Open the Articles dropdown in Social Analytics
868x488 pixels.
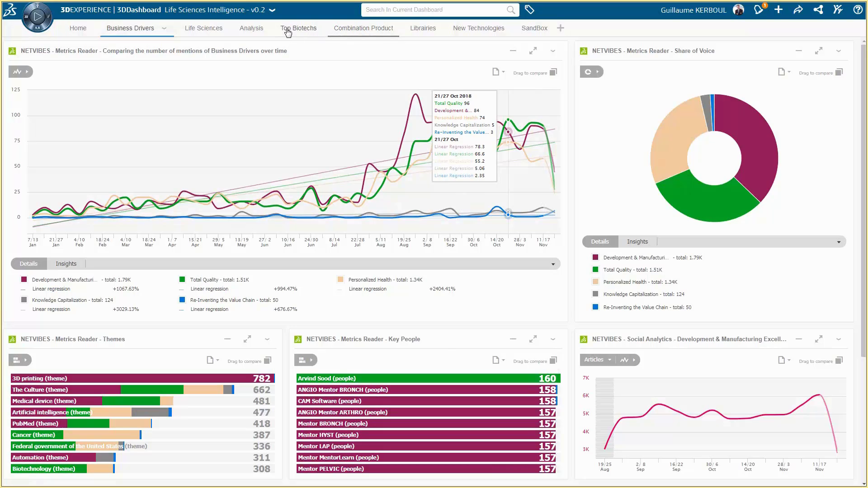point(597,360)
